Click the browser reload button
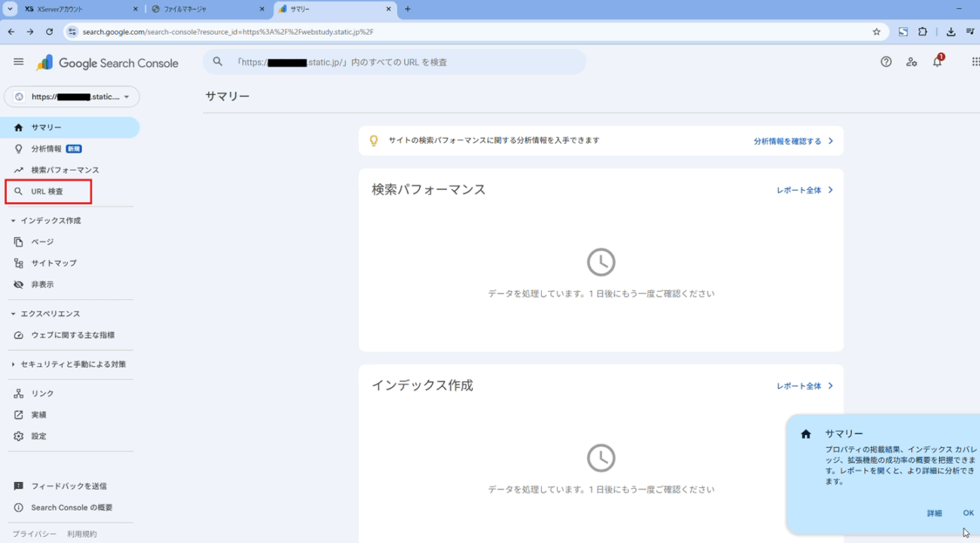This screenshot has width=980, height=543. pos(50,32)
